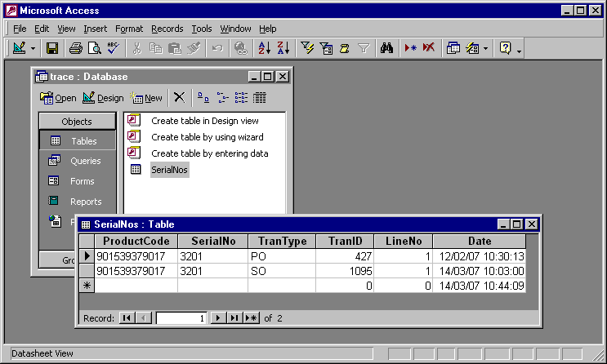Click the Sort Descending Z-A icon

point(283,48)
